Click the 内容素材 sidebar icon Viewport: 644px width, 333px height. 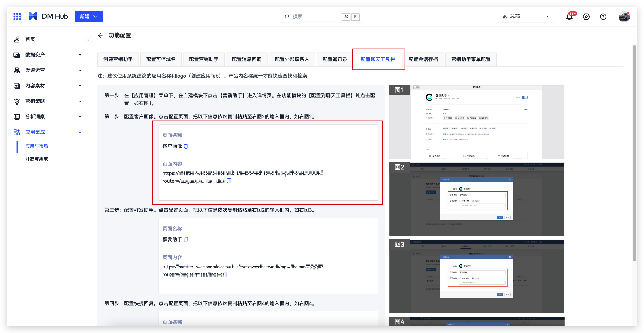[x=17, y=86]
